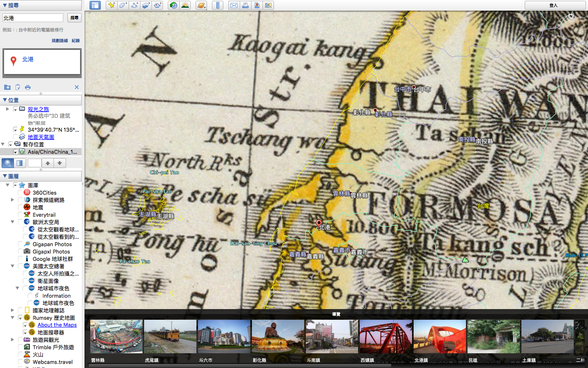The width and height of the screenshot is (588, 368).
Task: Enable the 地面天氣圖 checkbox
Action: (x=15, y=137)
